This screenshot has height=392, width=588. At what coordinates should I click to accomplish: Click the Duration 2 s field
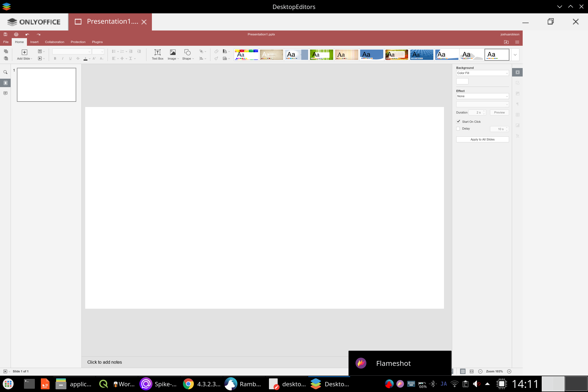click(x=477, y=112)
